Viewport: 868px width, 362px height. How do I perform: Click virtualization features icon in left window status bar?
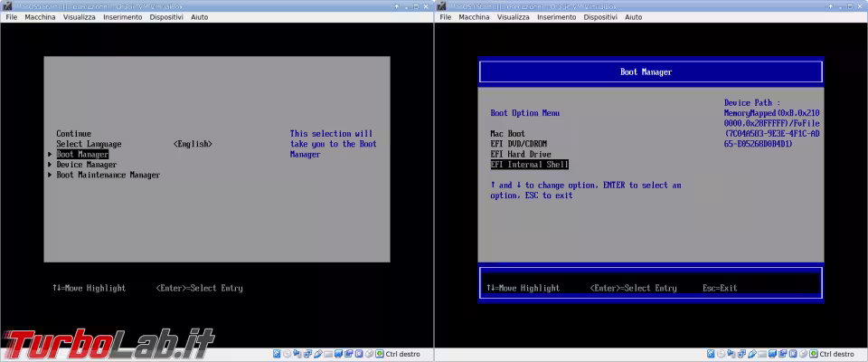coord(359,354)
